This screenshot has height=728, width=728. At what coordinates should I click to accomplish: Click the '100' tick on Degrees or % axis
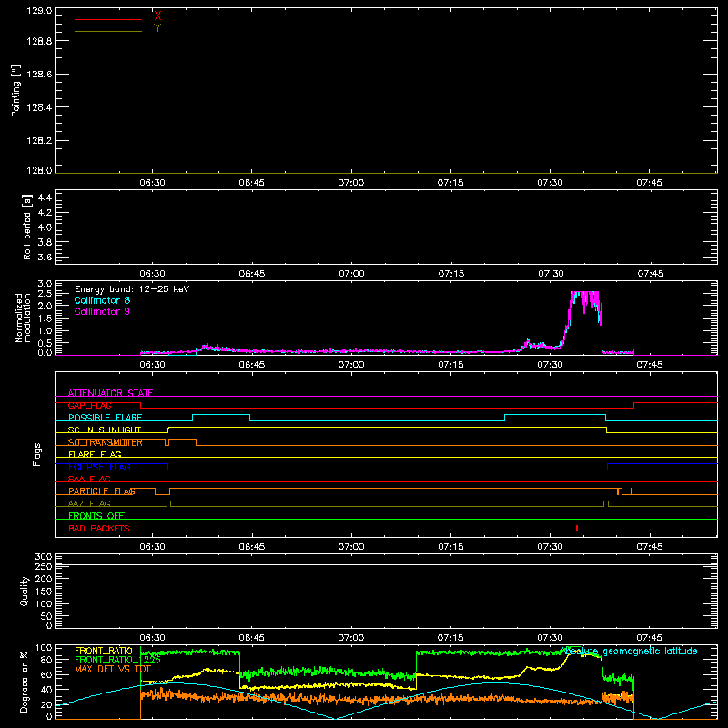pos(44,648)
